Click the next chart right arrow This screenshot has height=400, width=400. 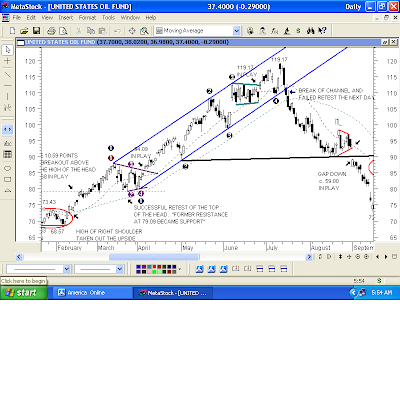point(386,257)
